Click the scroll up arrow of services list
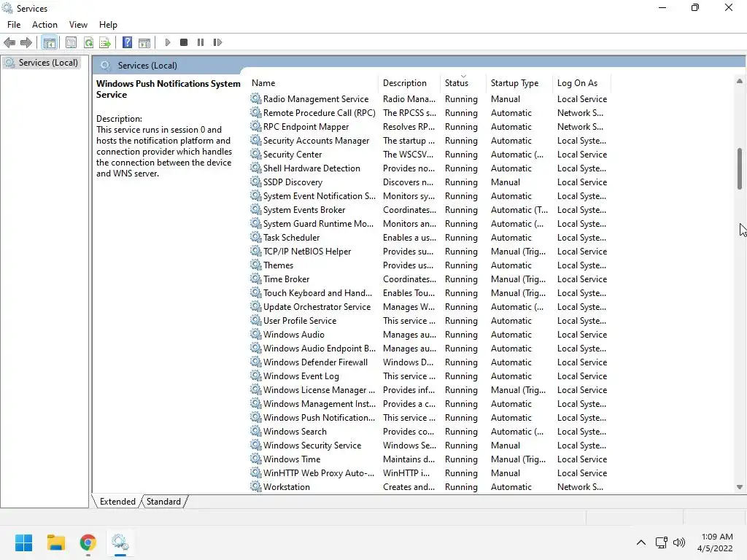 740,82
